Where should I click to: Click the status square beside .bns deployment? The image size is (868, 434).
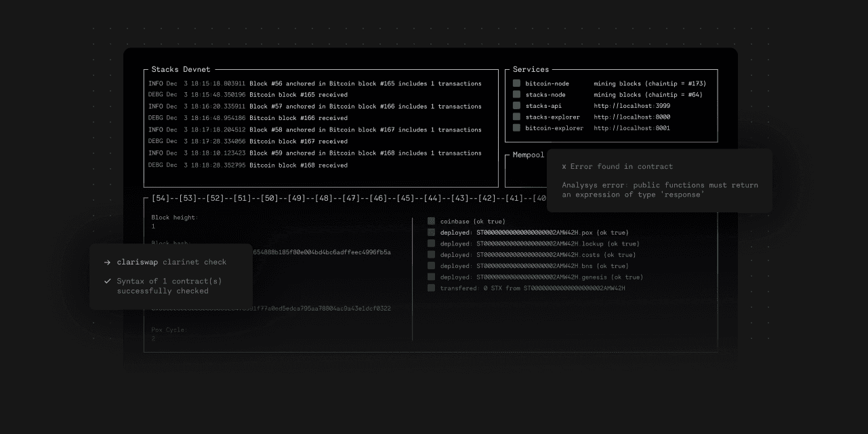tap(431, 266)
